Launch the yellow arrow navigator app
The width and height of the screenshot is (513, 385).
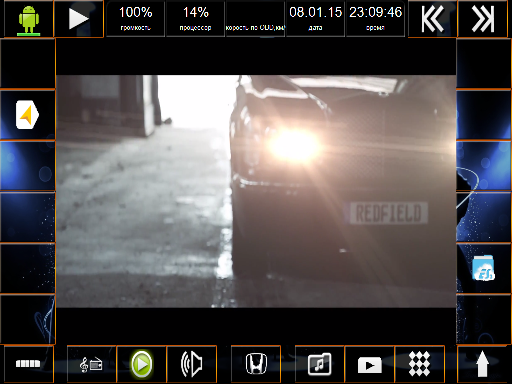click(x=27, y=115)
